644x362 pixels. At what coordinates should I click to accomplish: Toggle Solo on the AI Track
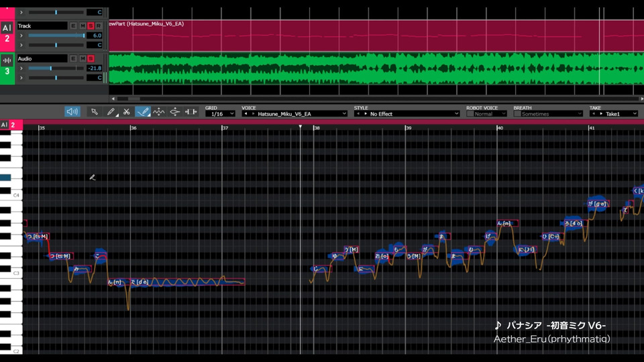click(x=91, y=25)
